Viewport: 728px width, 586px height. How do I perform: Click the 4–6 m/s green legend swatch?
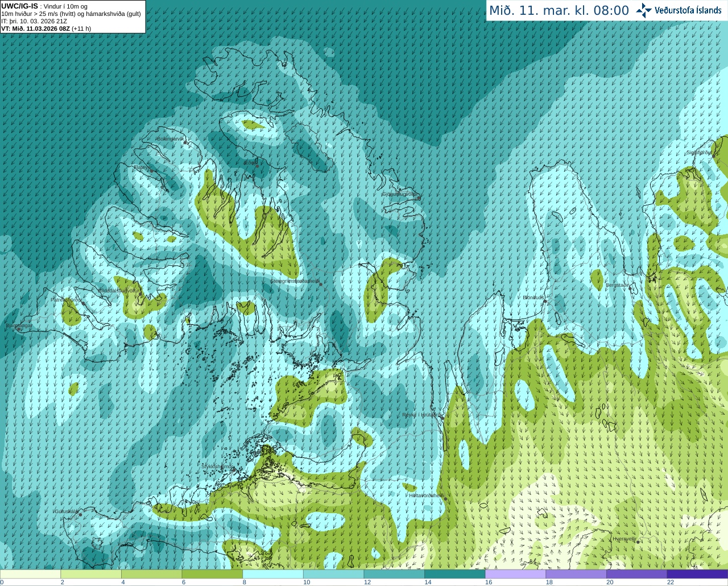pos(151,574)
